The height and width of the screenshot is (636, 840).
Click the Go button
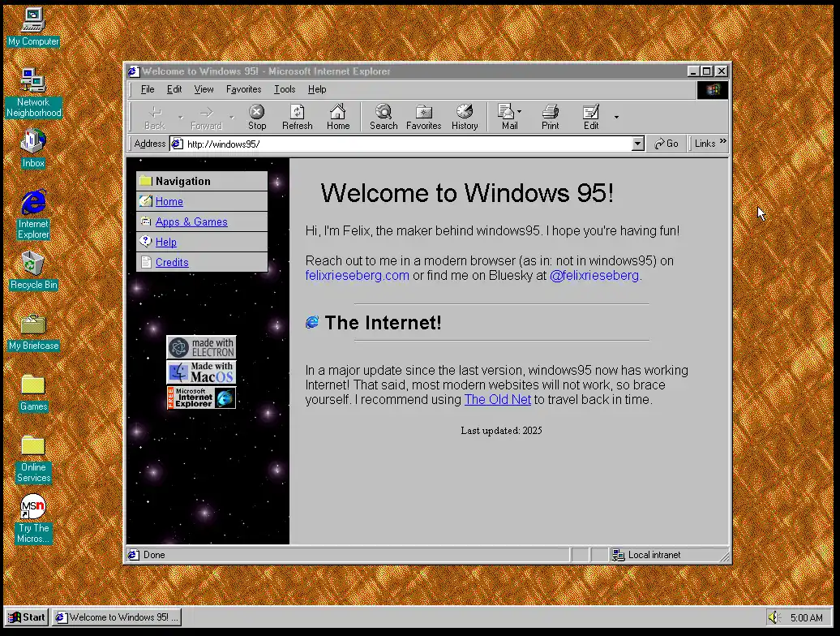click(666, 144)
